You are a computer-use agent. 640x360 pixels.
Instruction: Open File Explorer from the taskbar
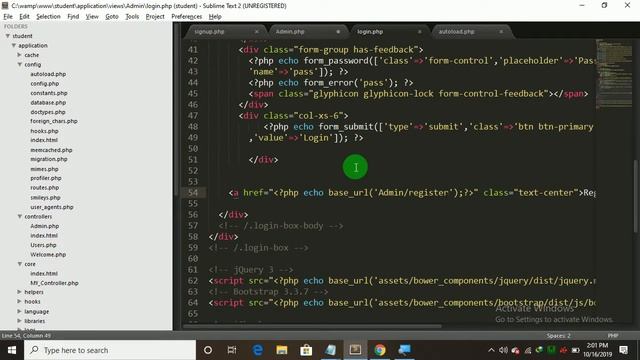282,350
